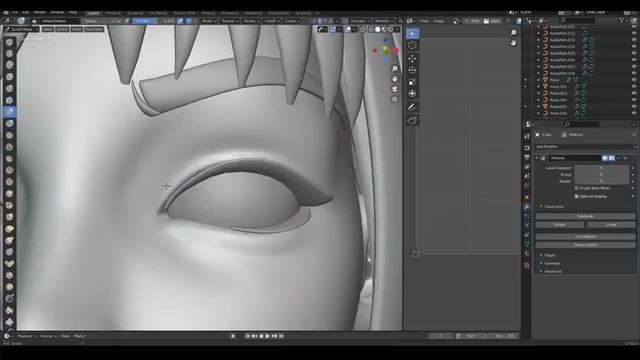The image size is (640, 360).
Task: Click the Subdivide button
Action: tap(585, 216)
